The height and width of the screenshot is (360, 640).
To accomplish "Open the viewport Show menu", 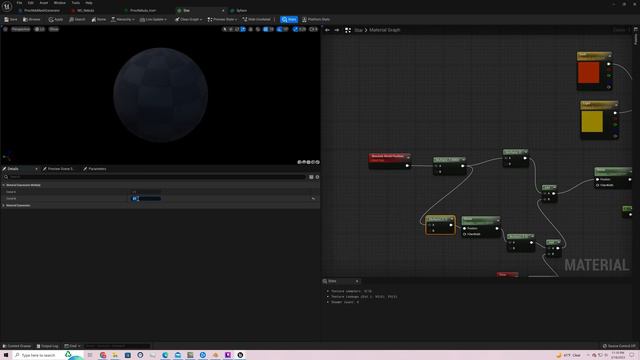I will point(54,29).
